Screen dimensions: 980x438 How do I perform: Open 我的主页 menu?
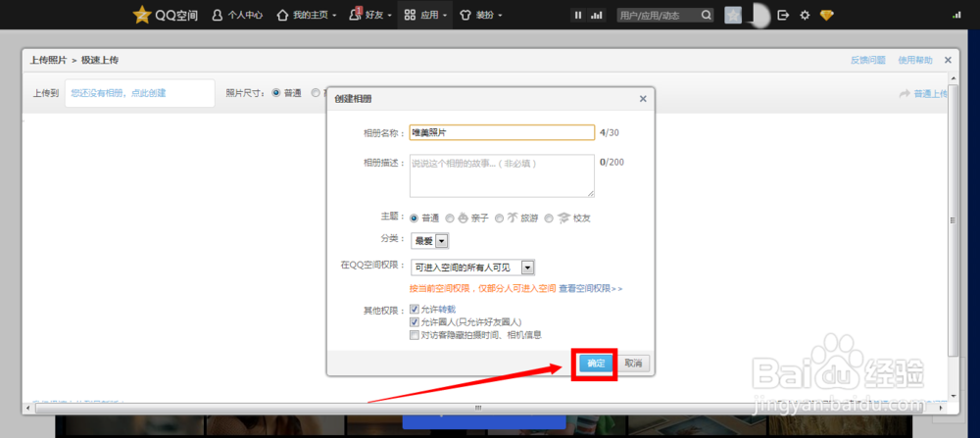point(306,15)
